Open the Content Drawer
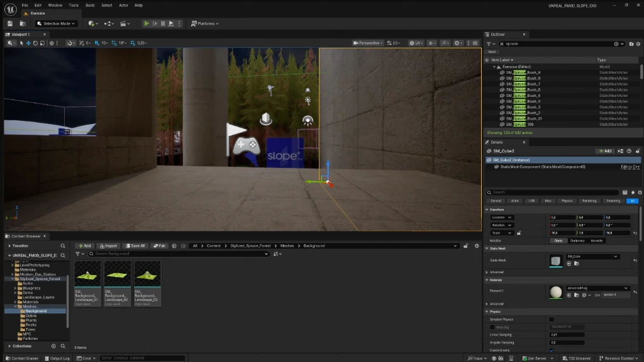Image resolution: width=644 pixels, height=362 pixels. click(x=22, y=358)
